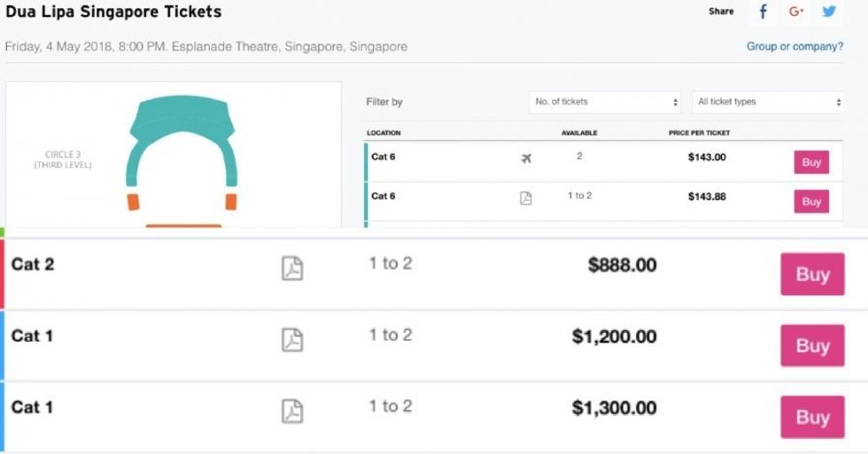Click PDF icon for $1,200.00 ticket
Image resolution: width=868 pixels, height=454 pixels.
[x=292, y=339]
